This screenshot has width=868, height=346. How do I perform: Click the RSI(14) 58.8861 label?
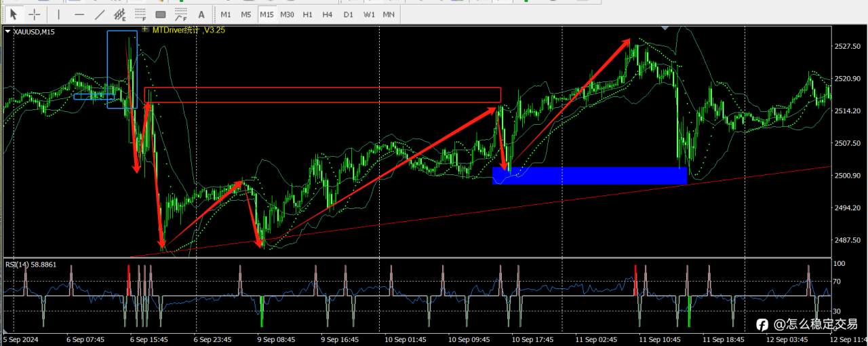pyautogui.click(x=31, y=264)
